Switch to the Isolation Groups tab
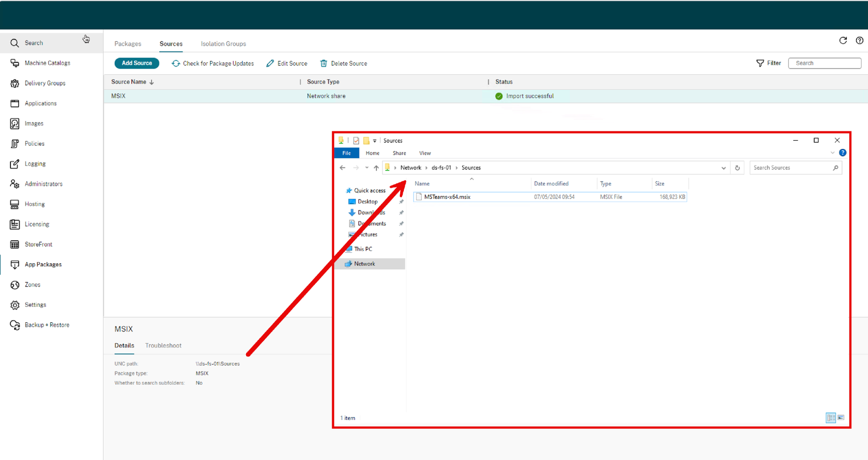 pos(223,44)
